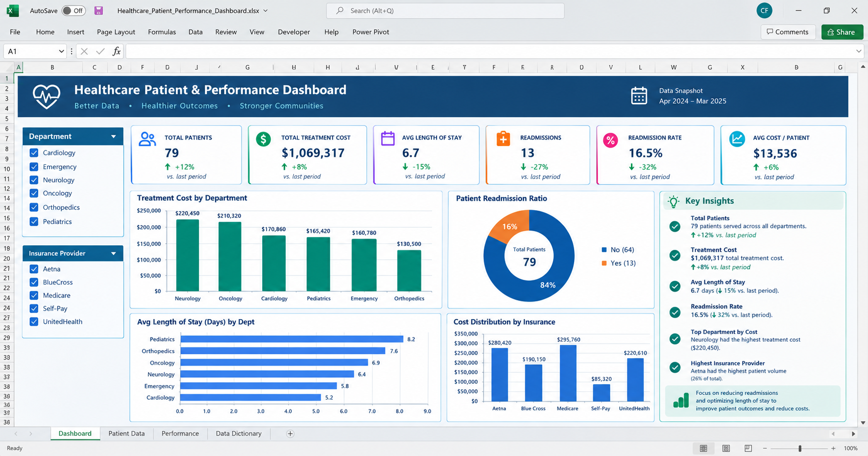This screenshot has height=456, width=868.
Task: Click the Total Patients people icon
Action: tap(147, 139)
